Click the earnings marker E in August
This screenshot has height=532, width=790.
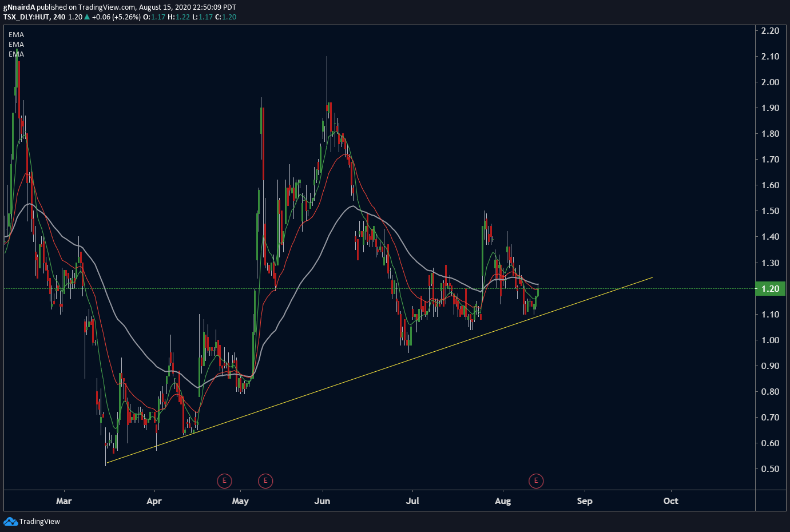(536, 481)
